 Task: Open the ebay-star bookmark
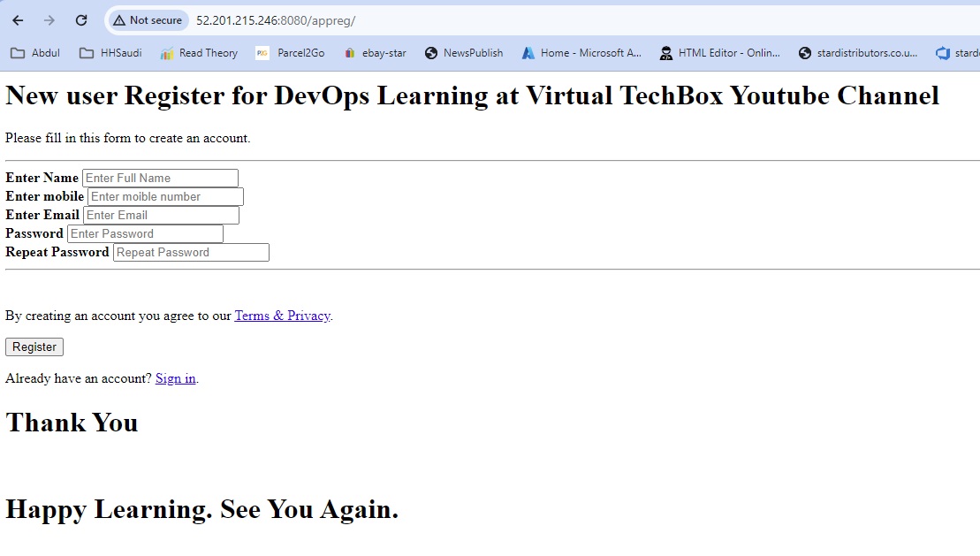point(375,53)
